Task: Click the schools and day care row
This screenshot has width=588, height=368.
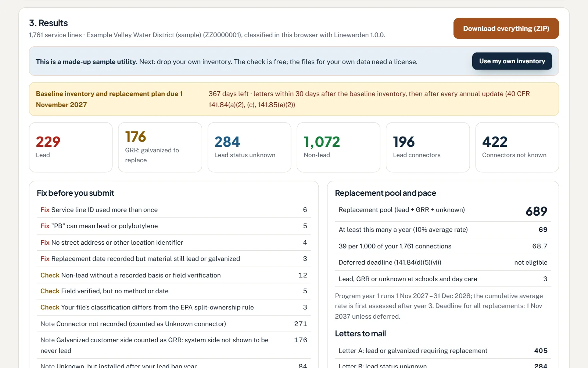Action: click(443, 279)
